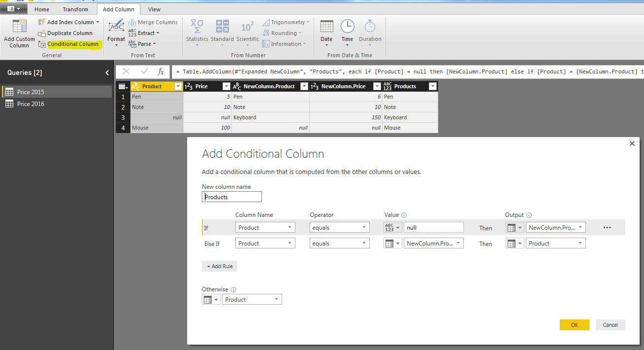
Task: Click the Products column data type icon
Action: [387, 86]
